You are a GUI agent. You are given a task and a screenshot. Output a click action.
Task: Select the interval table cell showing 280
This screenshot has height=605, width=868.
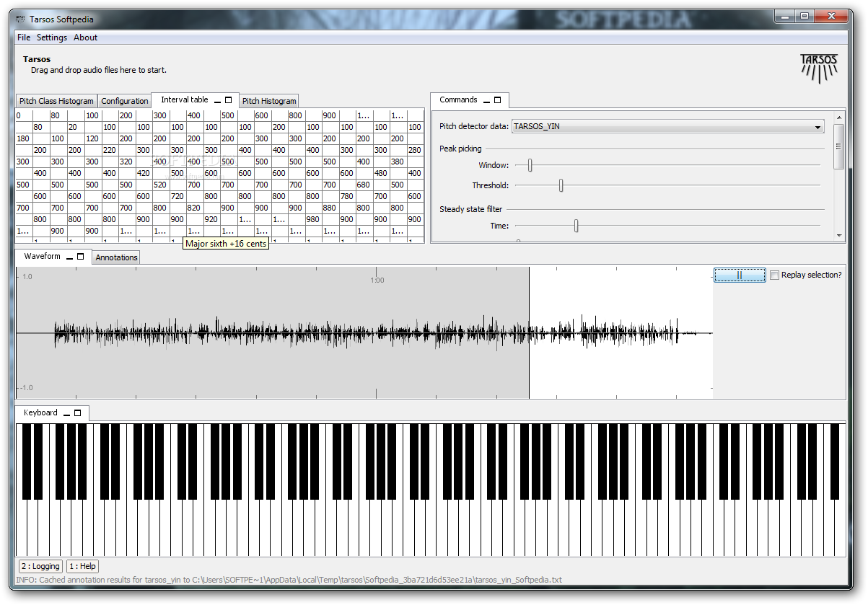(x=415, y=150)
